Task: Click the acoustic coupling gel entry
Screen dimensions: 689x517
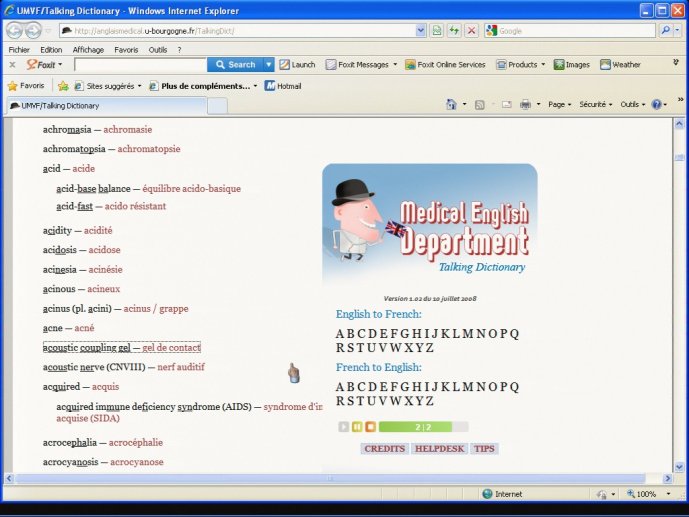Action: click(x=122, y=347)
